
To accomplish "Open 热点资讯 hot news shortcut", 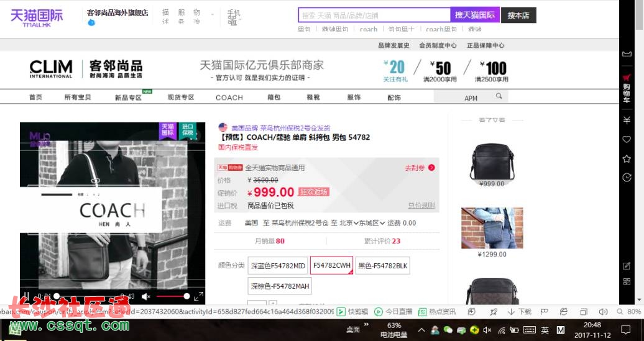I will tap(437, 312).
